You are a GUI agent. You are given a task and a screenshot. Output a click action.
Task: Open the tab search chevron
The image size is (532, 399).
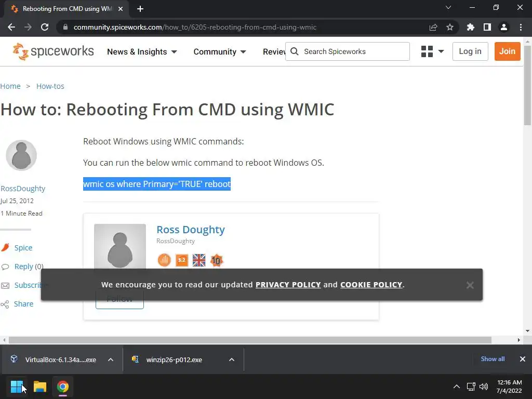point(448,7)
